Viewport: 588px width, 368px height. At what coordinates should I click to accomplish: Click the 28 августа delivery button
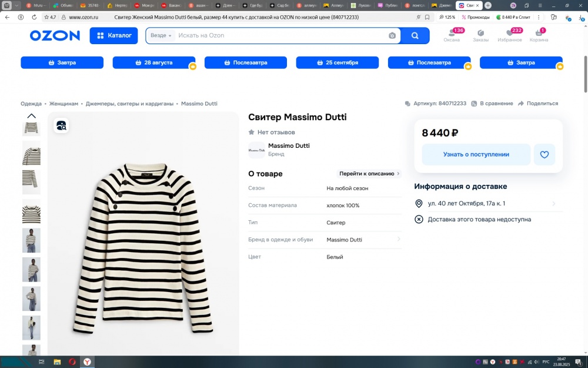click(153, 63)
